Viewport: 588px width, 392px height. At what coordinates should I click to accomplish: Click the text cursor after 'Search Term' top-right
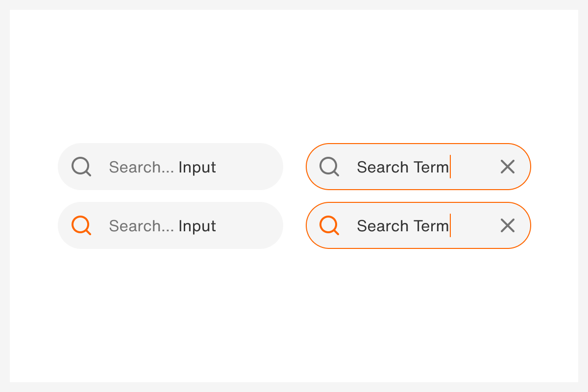451,167
